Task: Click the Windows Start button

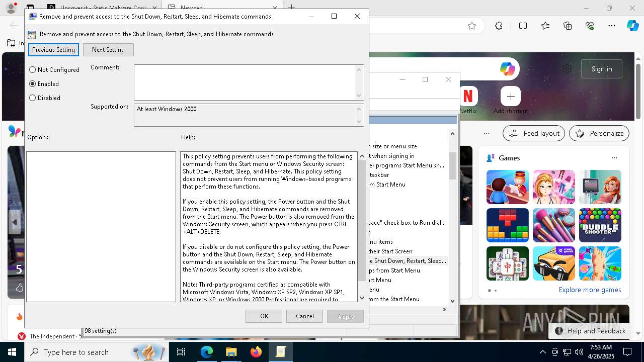Action: point(12,352)
